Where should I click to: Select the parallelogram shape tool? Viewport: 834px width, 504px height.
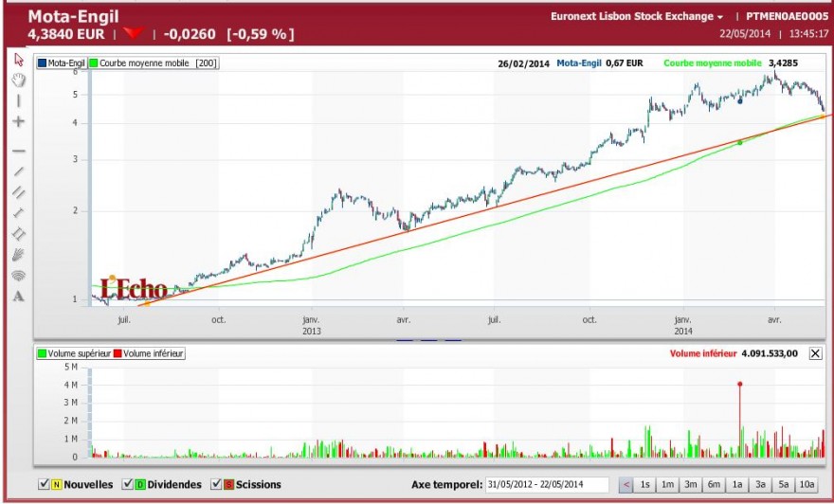point(19,233)
